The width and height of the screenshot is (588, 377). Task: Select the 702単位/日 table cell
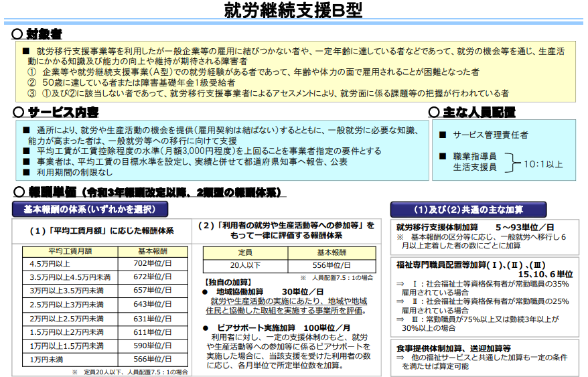point(153,264)
